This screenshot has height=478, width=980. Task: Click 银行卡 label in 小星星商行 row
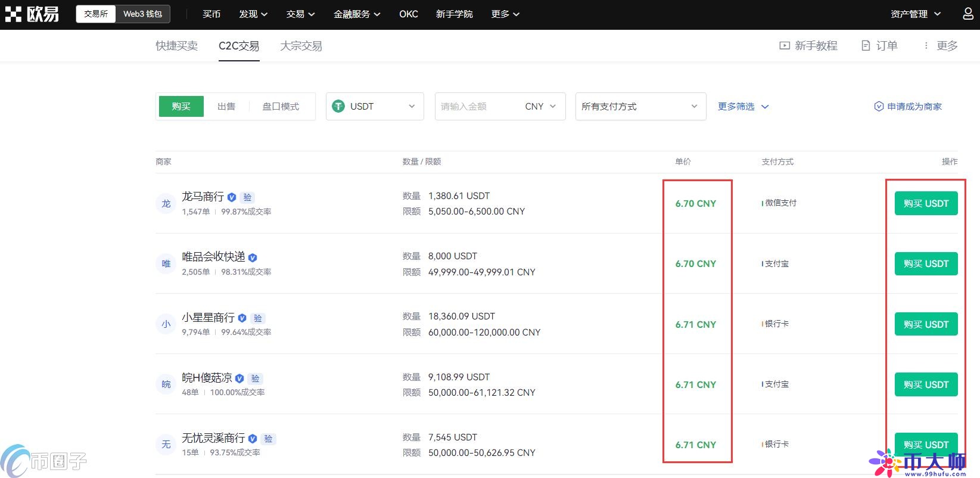pyautogui.click(x=777, y=324)
